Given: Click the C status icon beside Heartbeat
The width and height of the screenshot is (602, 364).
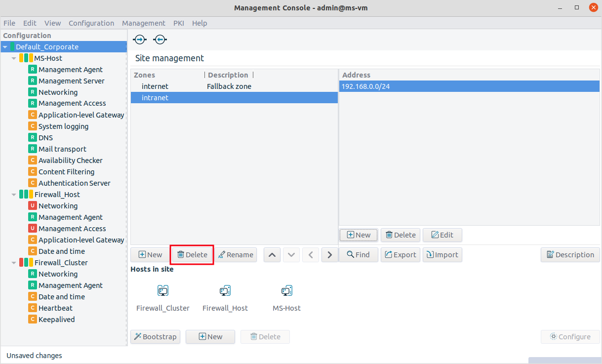Looking at the screenshot, I should [32, 308].
